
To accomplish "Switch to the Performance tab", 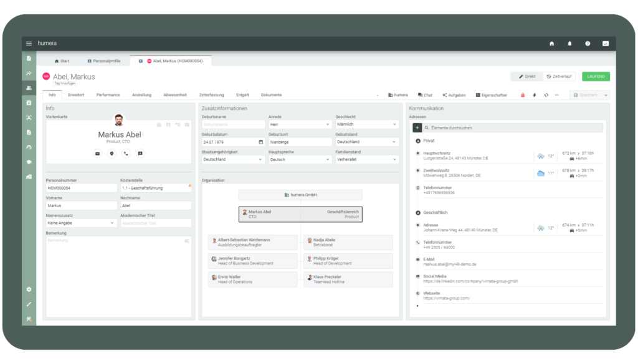I will click(x=108, y=95).
